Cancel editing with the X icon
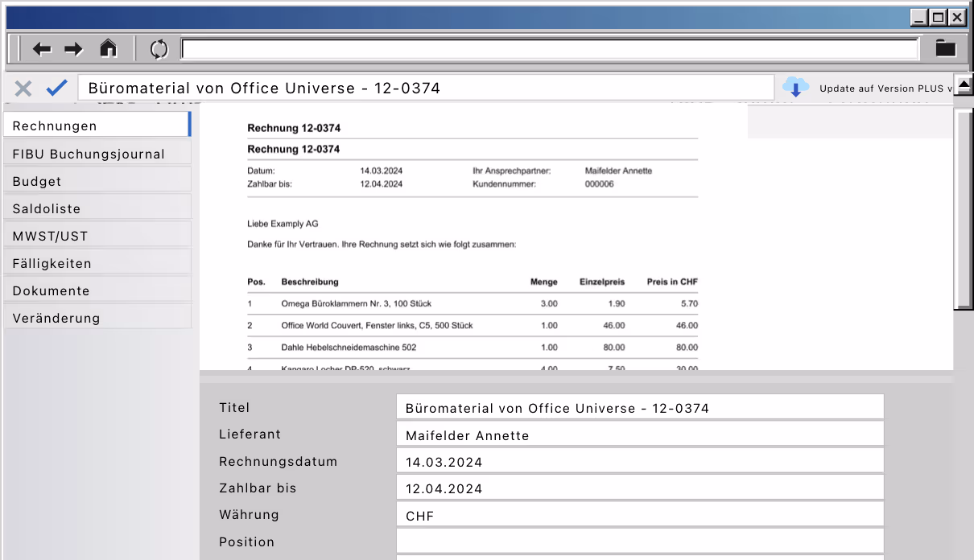Screen dimensions: 974x560 click(x=23, y=89)
